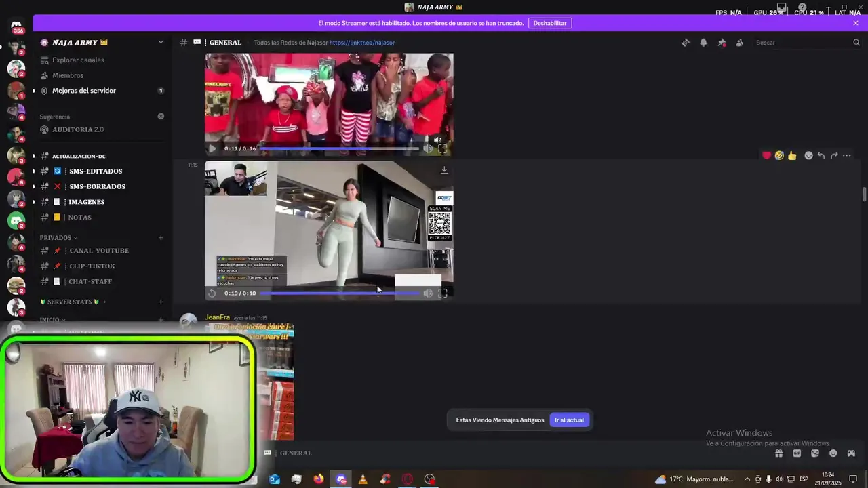The image size is (868, 488).
Task: Show pinned messages icon
Action: pos(722,43)
